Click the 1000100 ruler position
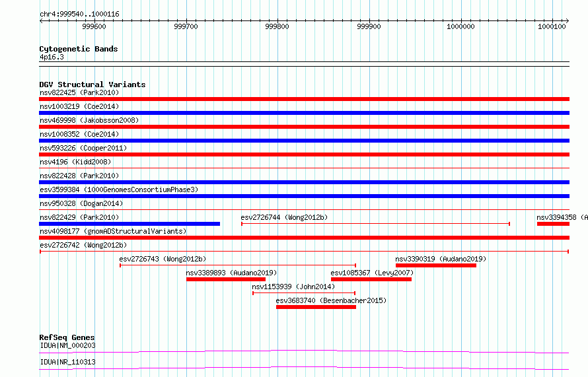The width and height of the screenshot is (588, 377). click(x=552, y=26)
